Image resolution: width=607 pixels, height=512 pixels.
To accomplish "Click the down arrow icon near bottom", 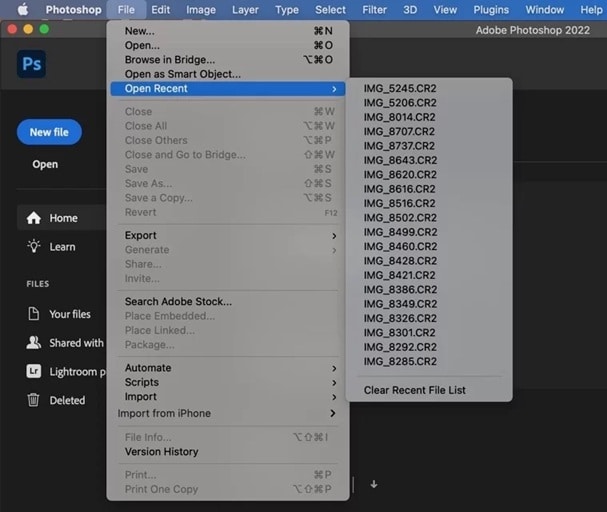I will pos(374,484).
